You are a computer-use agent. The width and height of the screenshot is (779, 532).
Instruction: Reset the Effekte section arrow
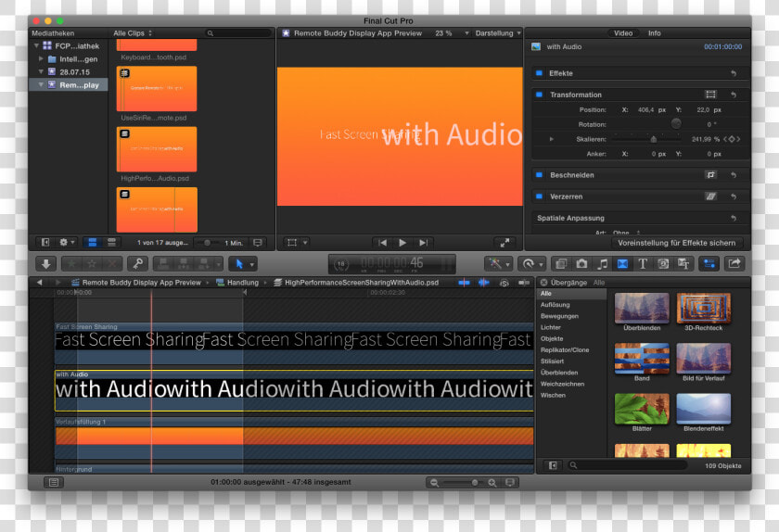click(x=734, y=73)
